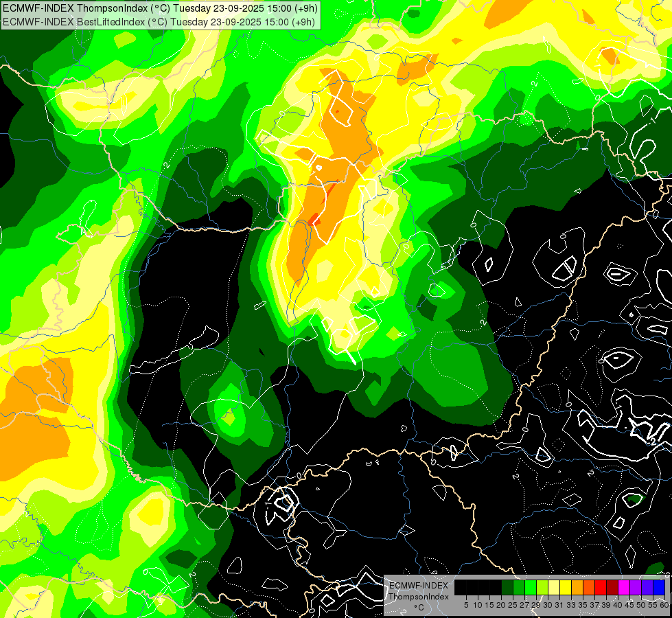Click the legend label 'ThompsonIndex'

tap(419, 597)
